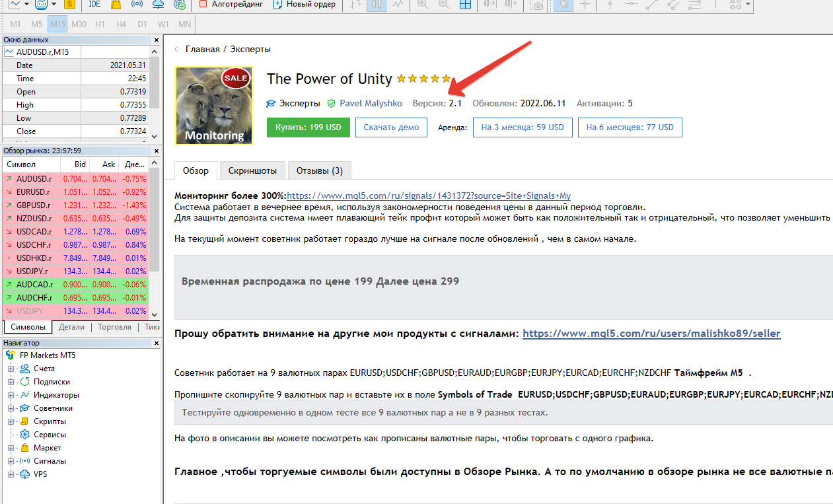
Task: Open the VPS cloud icon in toolbar
Action: coord(158,4)
